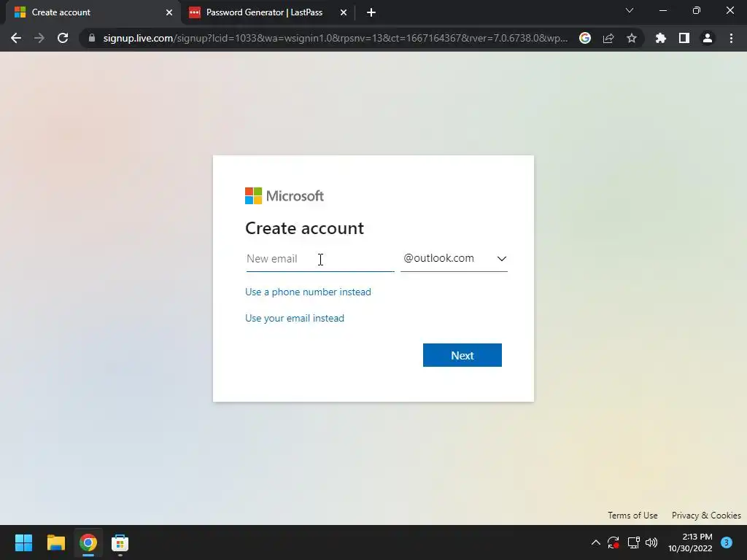Screen dimensions: 747x560
Task: Open Chrome's three-dot menu
Action: [731, 38]
